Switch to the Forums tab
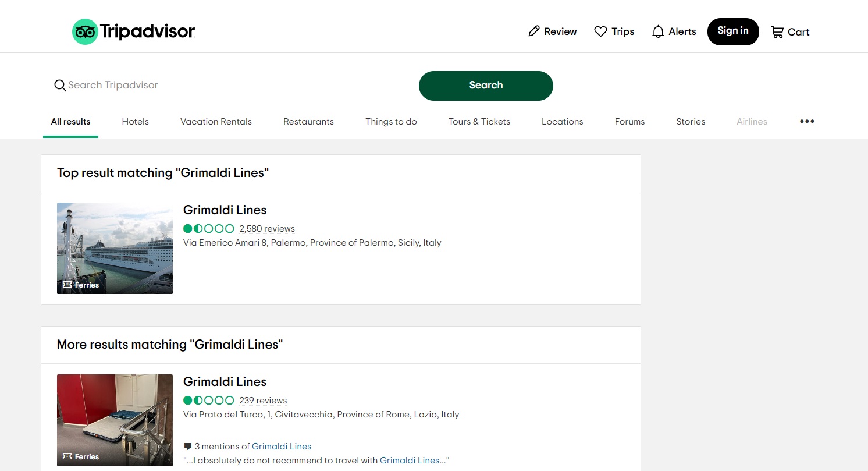868x471 pixels. 629,122
